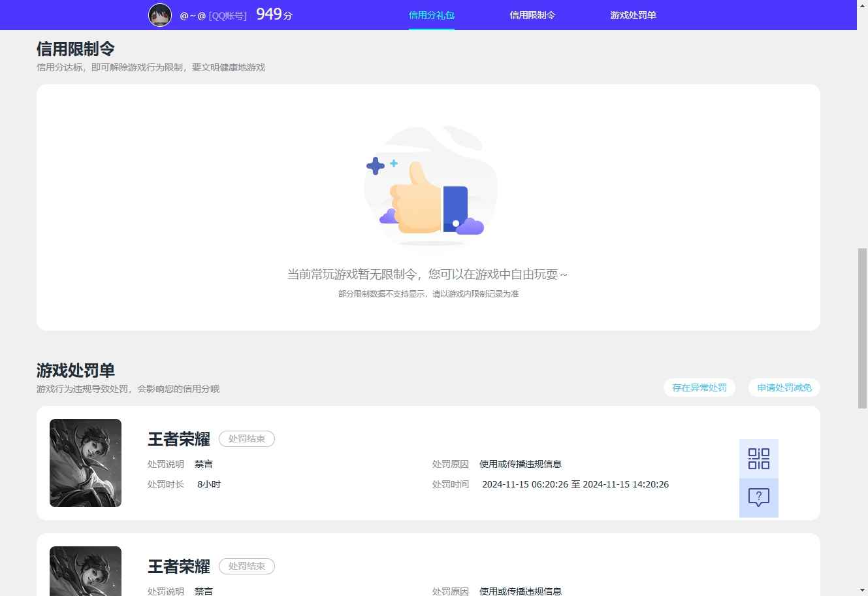This screenshot has height=596, width=868.
Task: Click the 信用限制令 section heading
Action: point(76,49)
